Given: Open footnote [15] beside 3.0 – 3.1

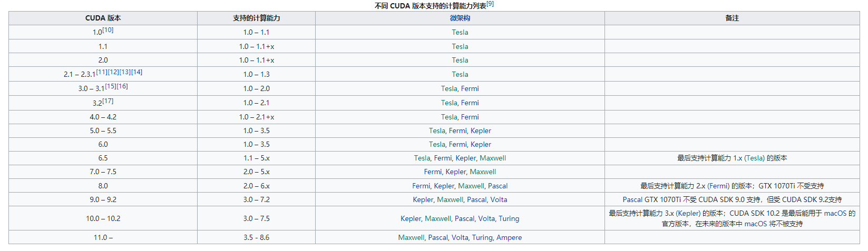Looking at the screenshot, I should (111, 86).
